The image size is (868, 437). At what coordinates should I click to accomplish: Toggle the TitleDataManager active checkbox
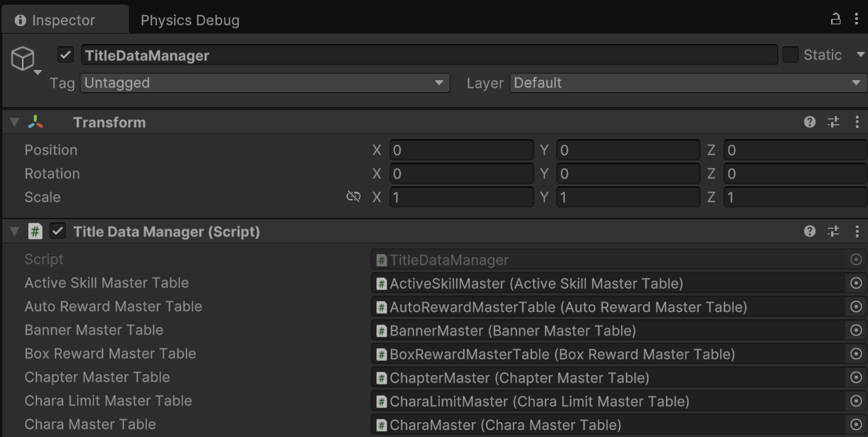point(66,56)
